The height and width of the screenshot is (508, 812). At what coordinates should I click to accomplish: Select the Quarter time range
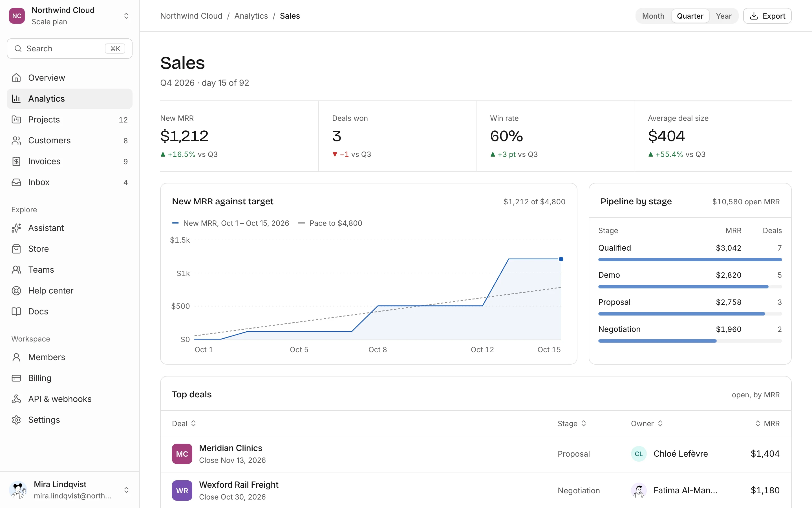(690, 16)
